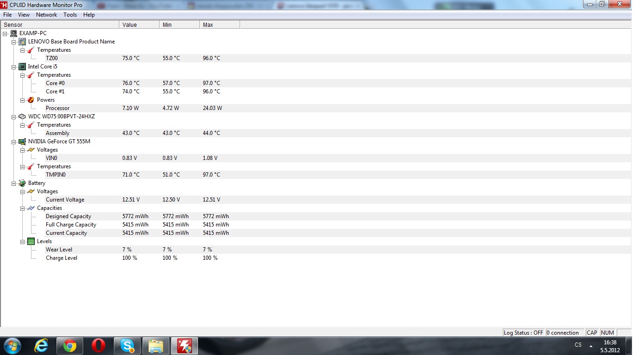The image size is (644, 355).
Task: Open the Network menu
Action: 46,15
